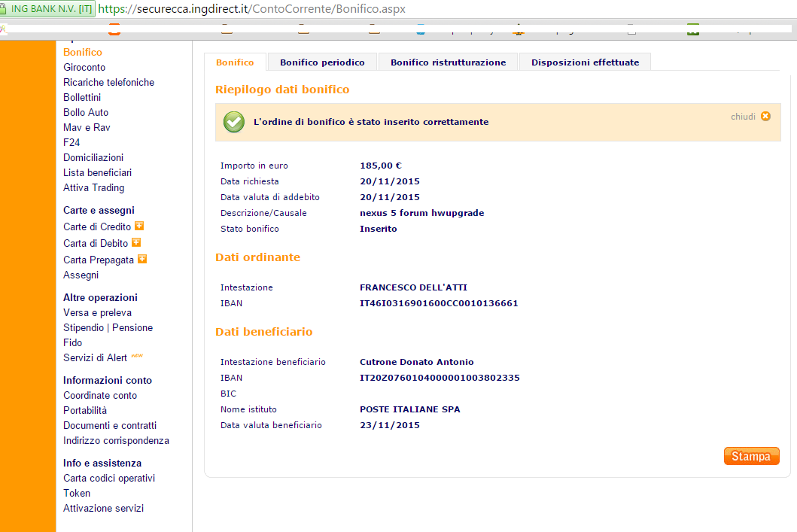Click the ING BANK N.V. security badge
797x532 pixels.
click(x=47, y=8)
